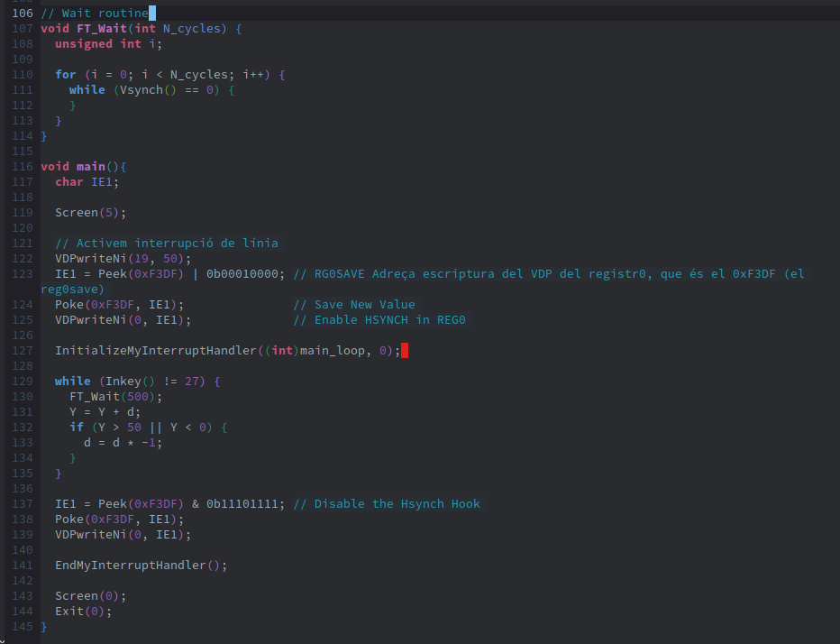Click "Poke(0xF3DF, IE1);" on line 124
Image resolution: width=840 pixels, height=644 pixels.
coord(120,305)
